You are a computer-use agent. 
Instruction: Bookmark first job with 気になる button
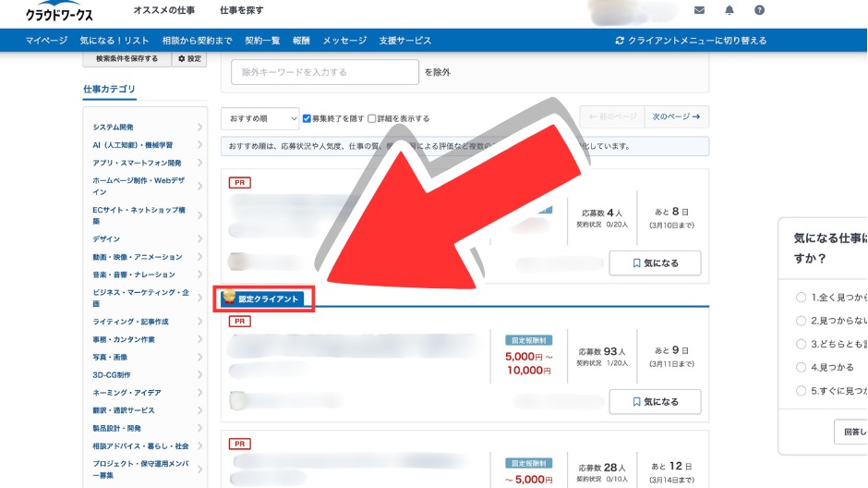[655, 263]
